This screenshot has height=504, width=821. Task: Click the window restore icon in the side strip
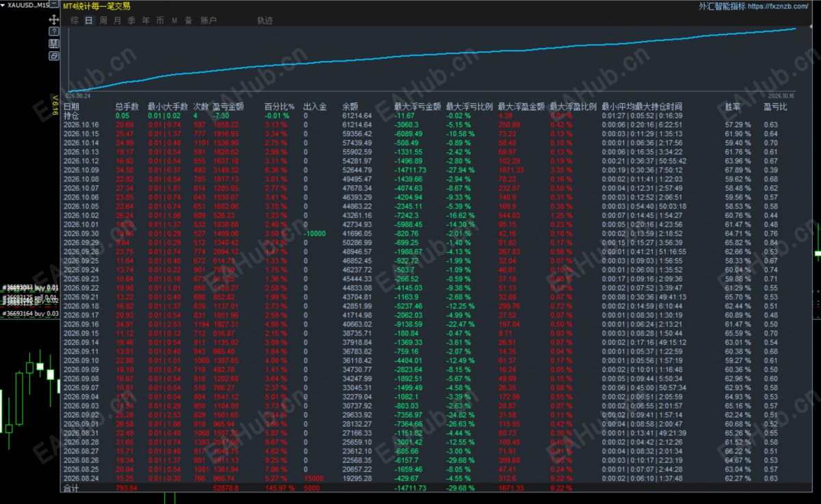[54, 56]
